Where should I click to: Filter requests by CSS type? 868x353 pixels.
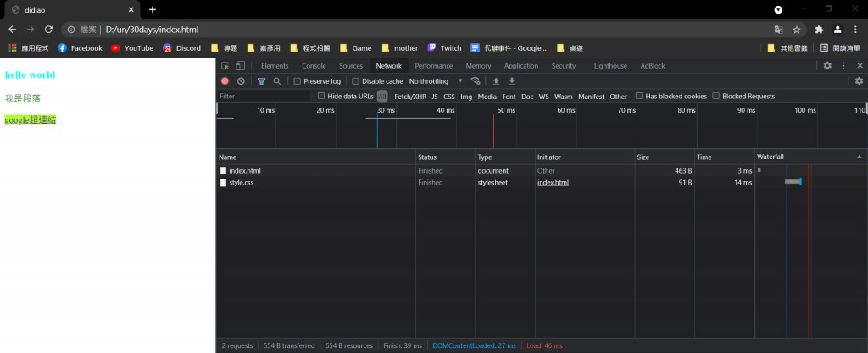(x=449, y=97)
